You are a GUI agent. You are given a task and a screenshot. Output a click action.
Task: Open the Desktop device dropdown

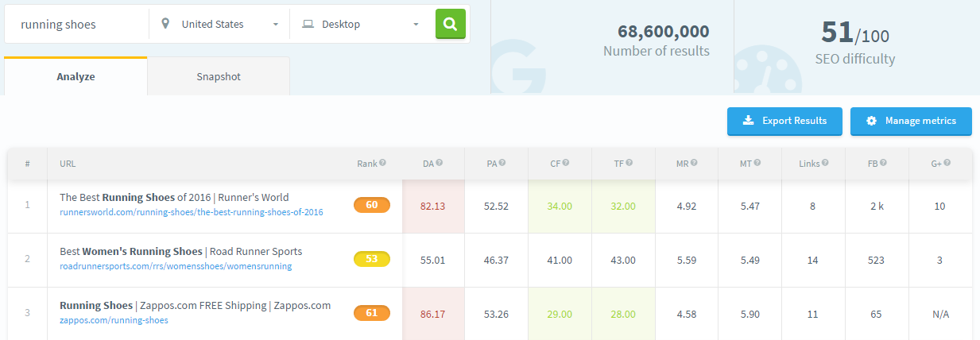360,24
